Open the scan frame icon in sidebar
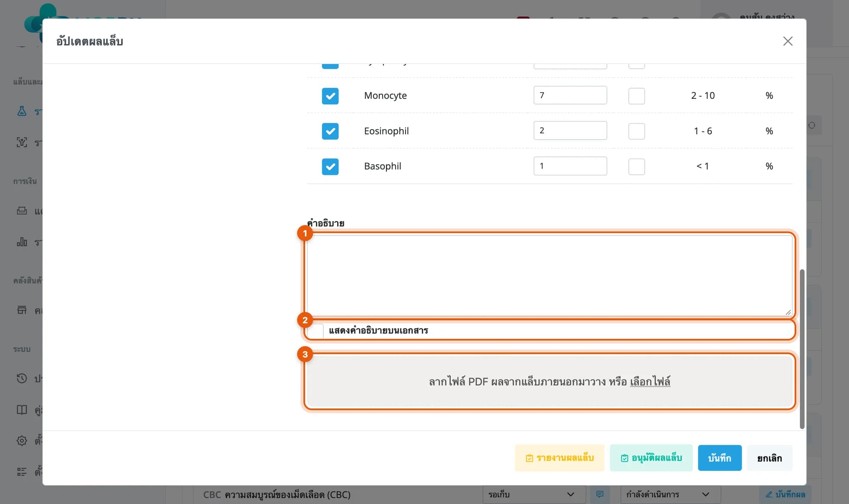This screenshot has width=849, height=504. pos(22,142)
